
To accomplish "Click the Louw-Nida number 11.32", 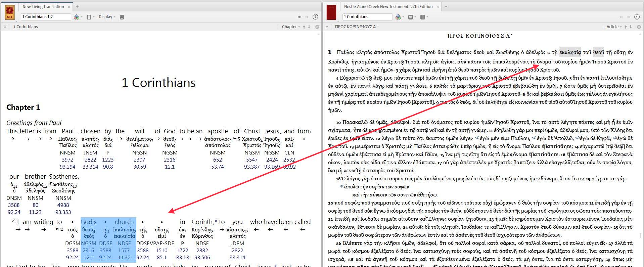I will (x=124, y=258).
